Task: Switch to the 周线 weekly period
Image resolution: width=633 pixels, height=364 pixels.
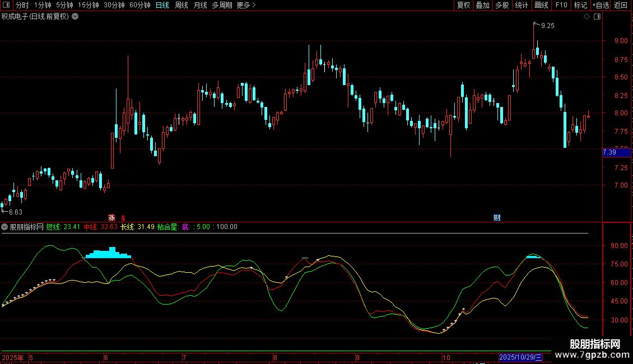Action: point(181,5)
